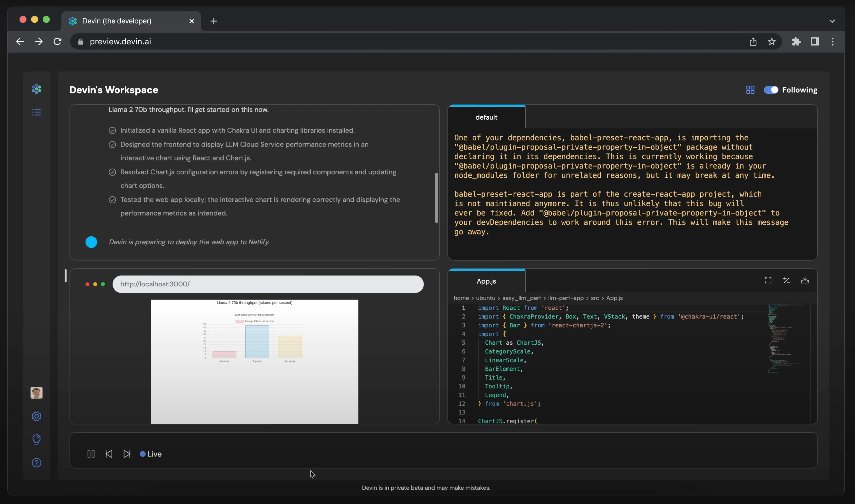Viewport: 855px width, 504px height.
Task: Click the localhost:3000 URL field
Action: click(x=268, y=284)
